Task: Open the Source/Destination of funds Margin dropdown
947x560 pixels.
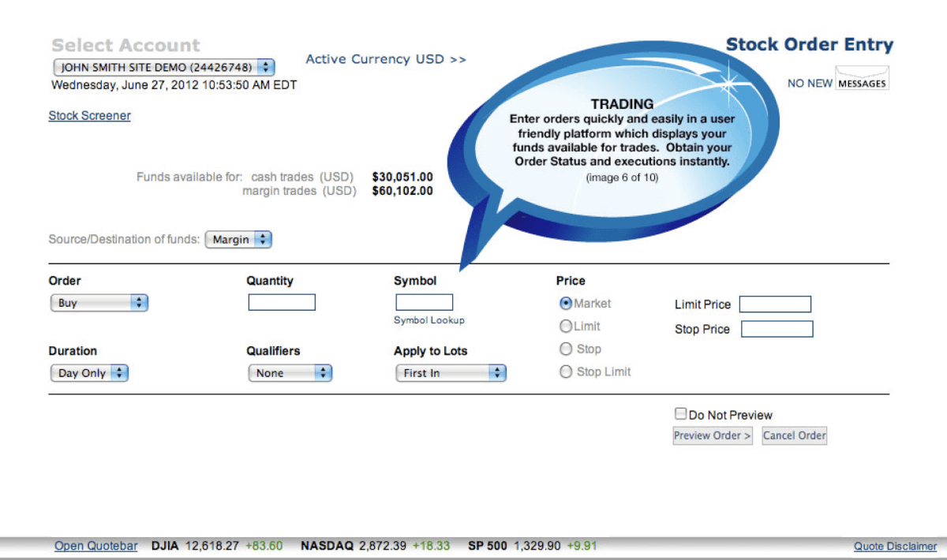Action: tap(238, 240)
